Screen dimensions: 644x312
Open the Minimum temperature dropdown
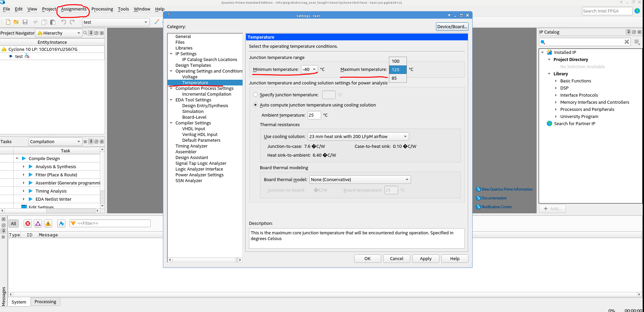pyautogui.click(x=309, y=70)
